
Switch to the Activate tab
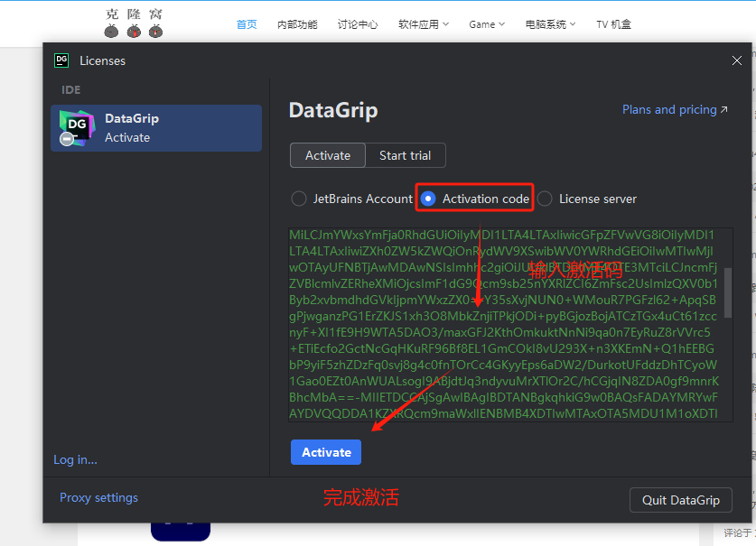[x=328, y=155]
